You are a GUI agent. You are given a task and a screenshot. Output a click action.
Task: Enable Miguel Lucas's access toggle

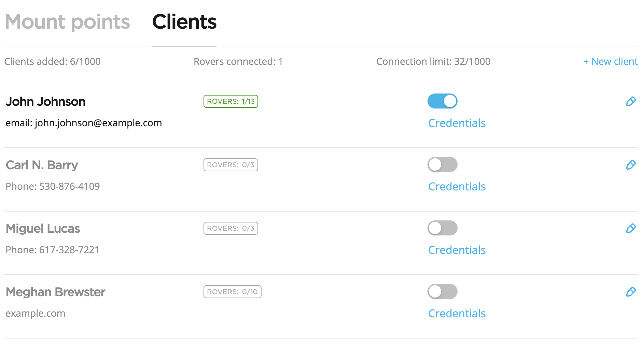pyautogui.click(x=442, y=228)
